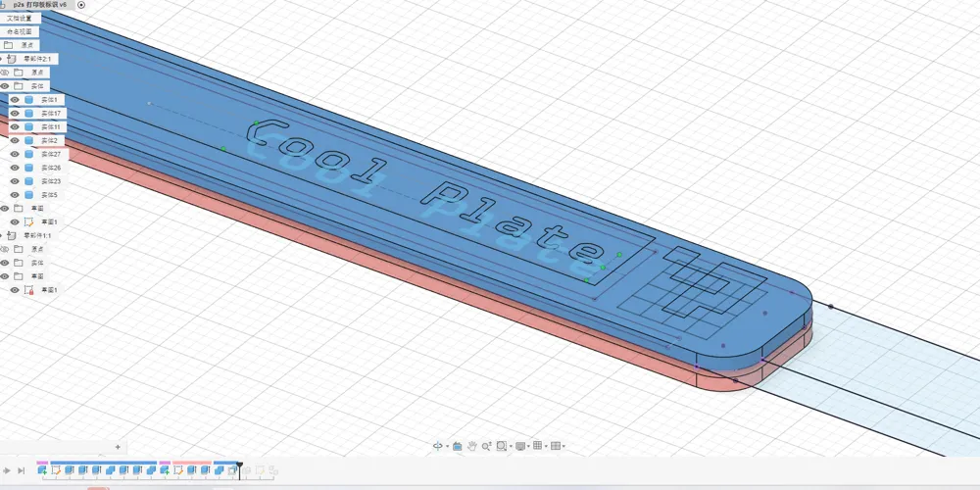Click the Fit/Zoom window icon
Screen dimensions: 980x490
click(501, 446)
